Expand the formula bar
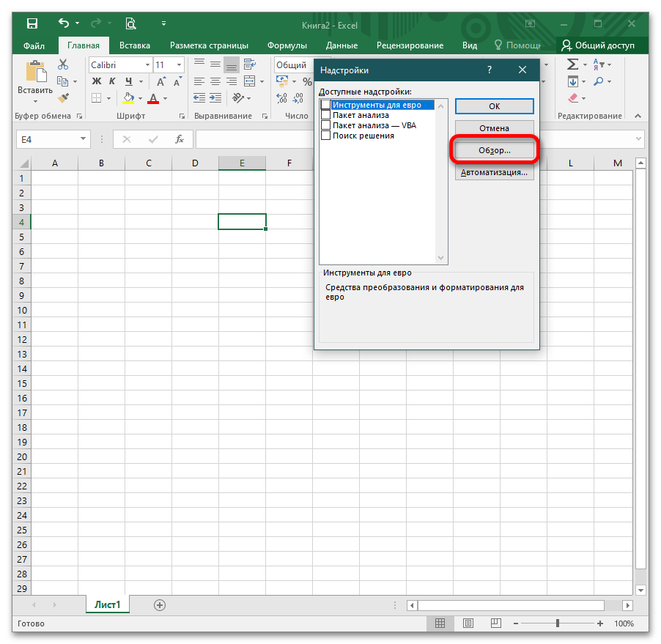Viewport: 661px width, 644px height. (638, 138)
